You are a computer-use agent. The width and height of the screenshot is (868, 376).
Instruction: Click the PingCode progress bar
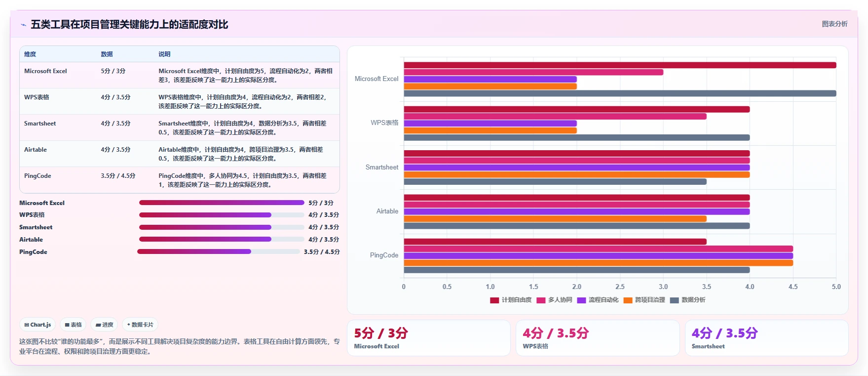pos(219,251)
